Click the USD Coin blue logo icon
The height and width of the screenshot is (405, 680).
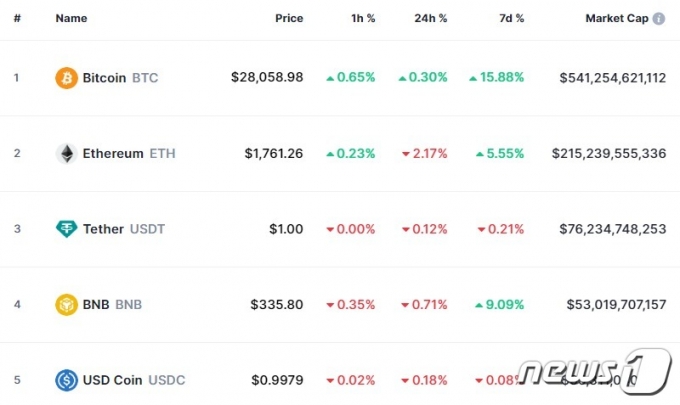[66, 380]
